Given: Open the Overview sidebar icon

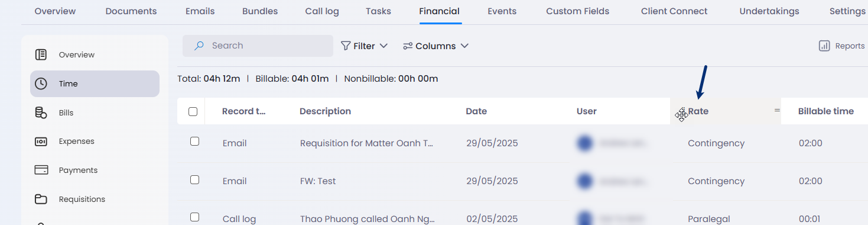Looking at the screenshot, I should pos(41,55).
